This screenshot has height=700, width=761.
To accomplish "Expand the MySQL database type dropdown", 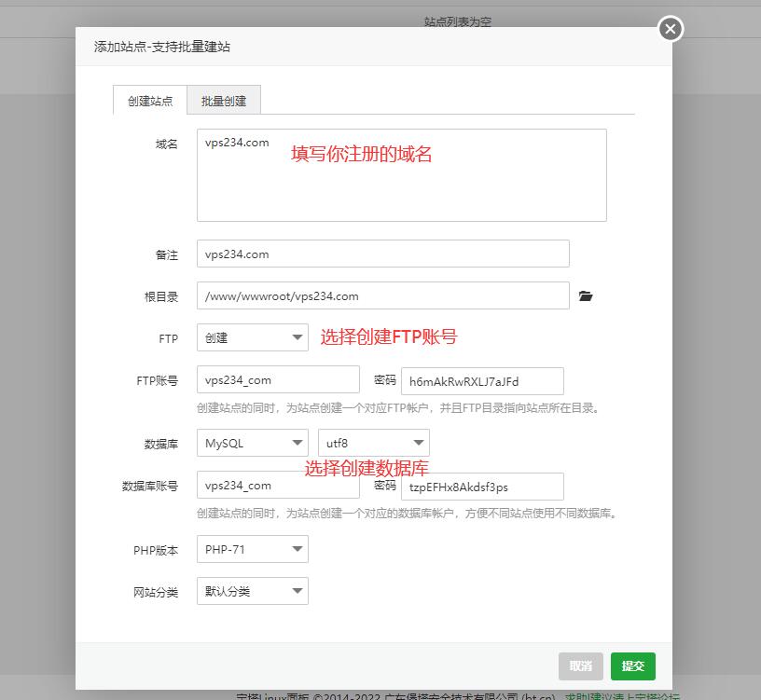I will [252, 443].
